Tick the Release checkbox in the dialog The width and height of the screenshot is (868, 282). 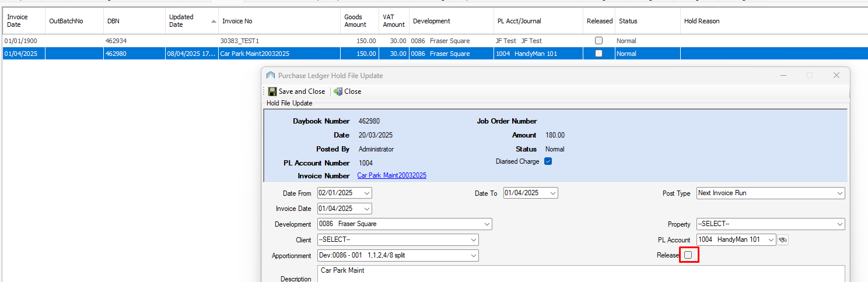click(688, 255)
